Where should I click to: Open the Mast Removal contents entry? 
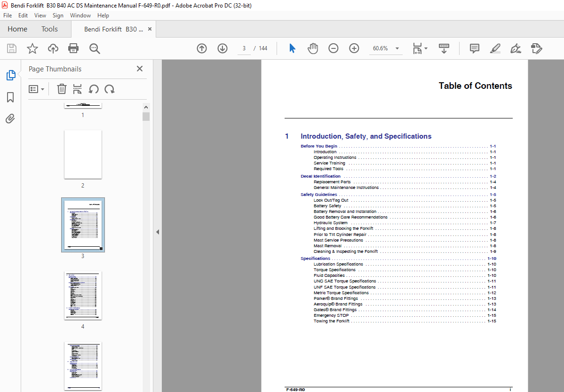pyautogui.click(x=328, y=246)
